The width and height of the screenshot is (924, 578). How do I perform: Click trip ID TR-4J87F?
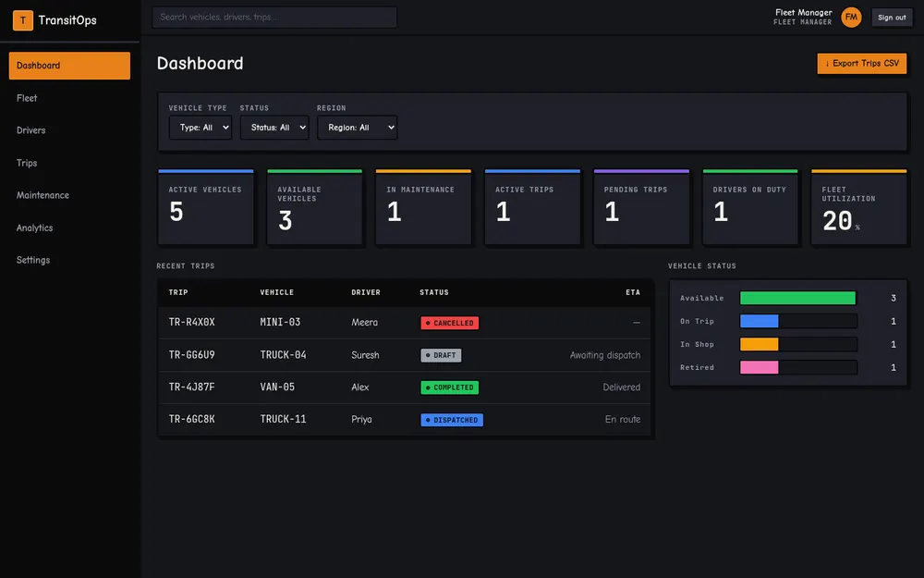tap(191, 387)
